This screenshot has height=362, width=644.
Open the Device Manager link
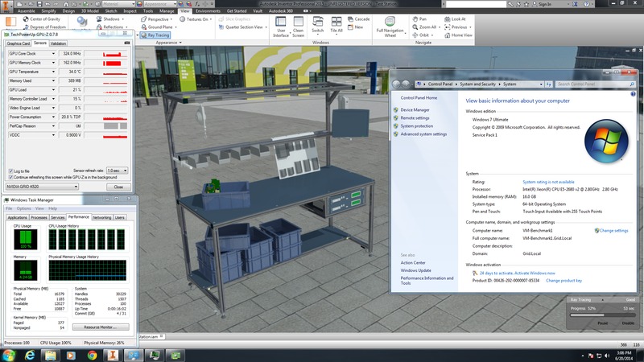click(x=415, y=109)
